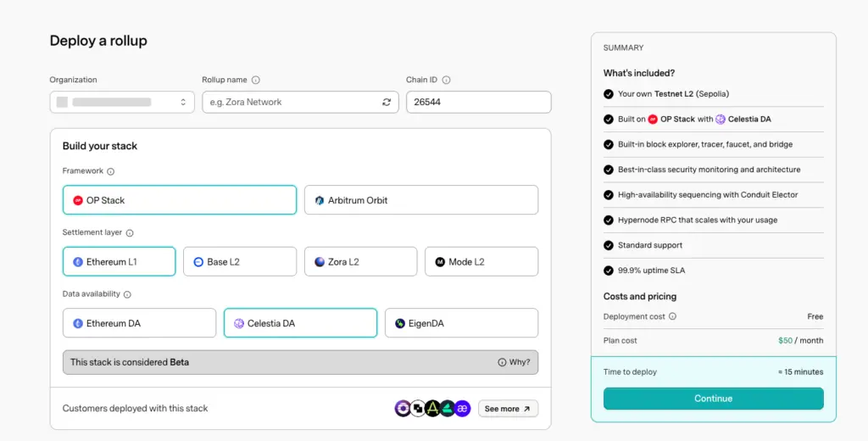Click the $50 / month plan cost

pos(800,340)
